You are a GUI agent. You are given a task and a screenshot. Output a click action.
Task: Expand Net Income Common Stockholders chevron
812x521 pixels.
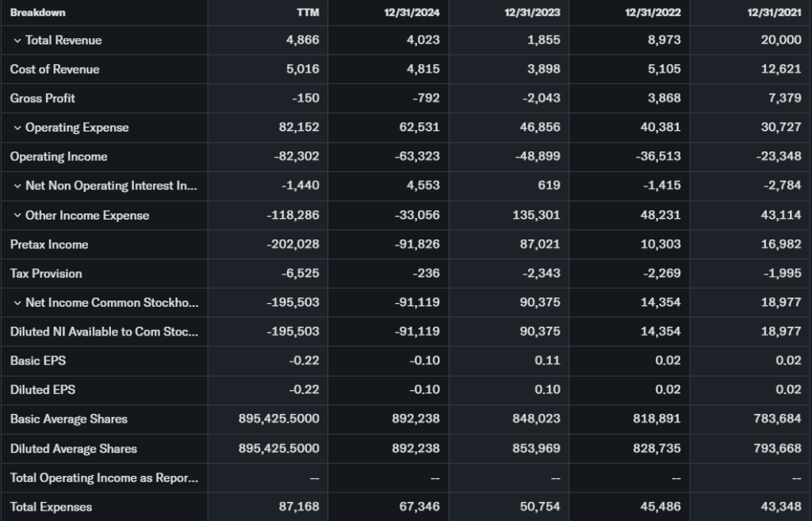[17, 303]
